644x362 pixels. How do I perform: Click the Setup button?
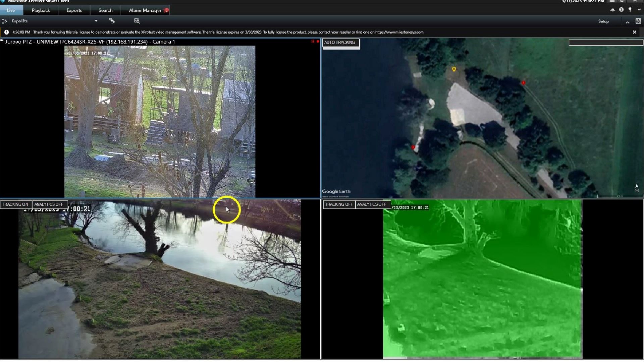click(x=603, y=21)
